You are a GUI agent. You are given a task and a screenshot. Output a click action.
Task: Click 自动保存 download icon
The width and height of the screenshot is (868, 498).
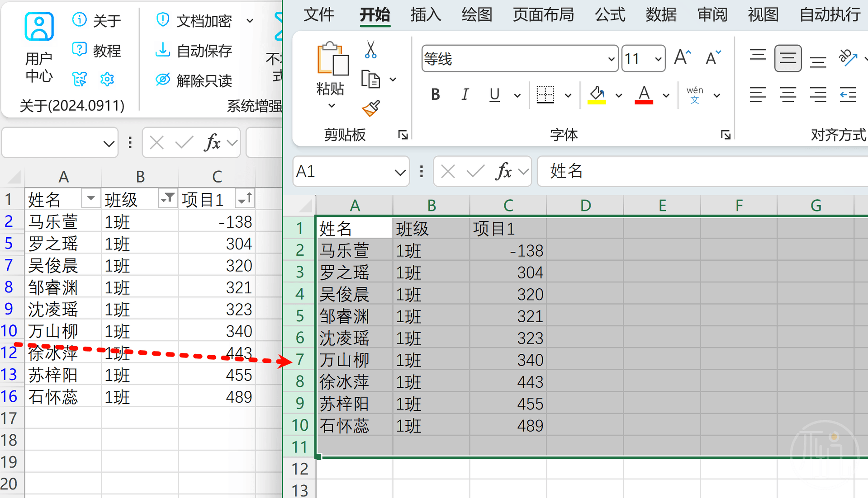point(162,50)
